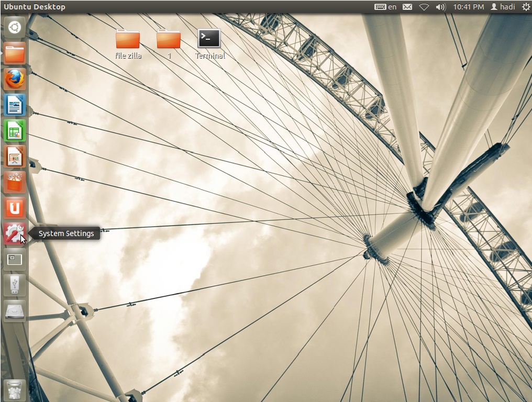Open LibreOffice Writer
The image size is (532, 402).
[15, 105]
